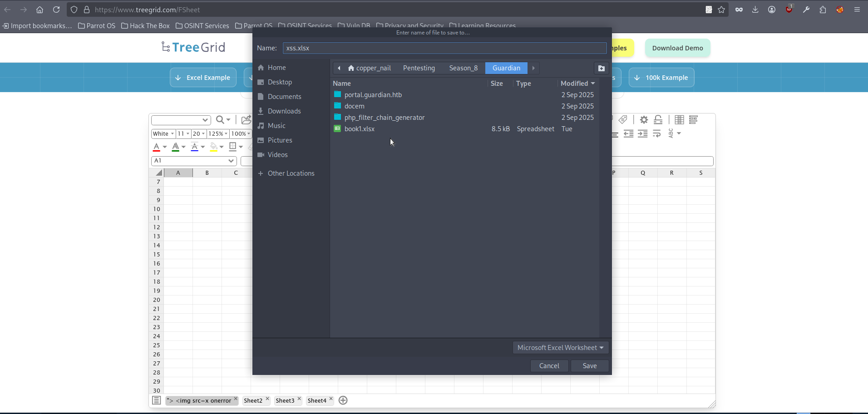Select book1.xlsx in the file list
The image size is (868, 414).
tap(359, 129)
